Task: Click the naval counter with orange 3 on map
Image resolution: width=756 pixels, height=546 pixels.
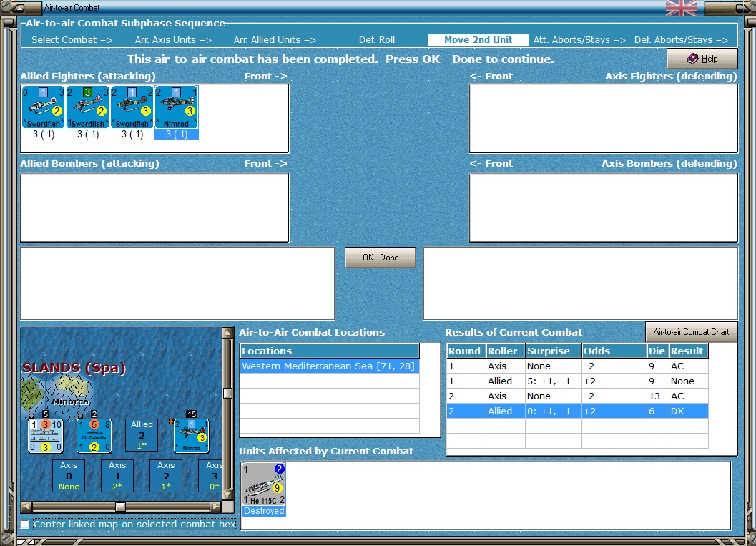Action: coord(45,436)
